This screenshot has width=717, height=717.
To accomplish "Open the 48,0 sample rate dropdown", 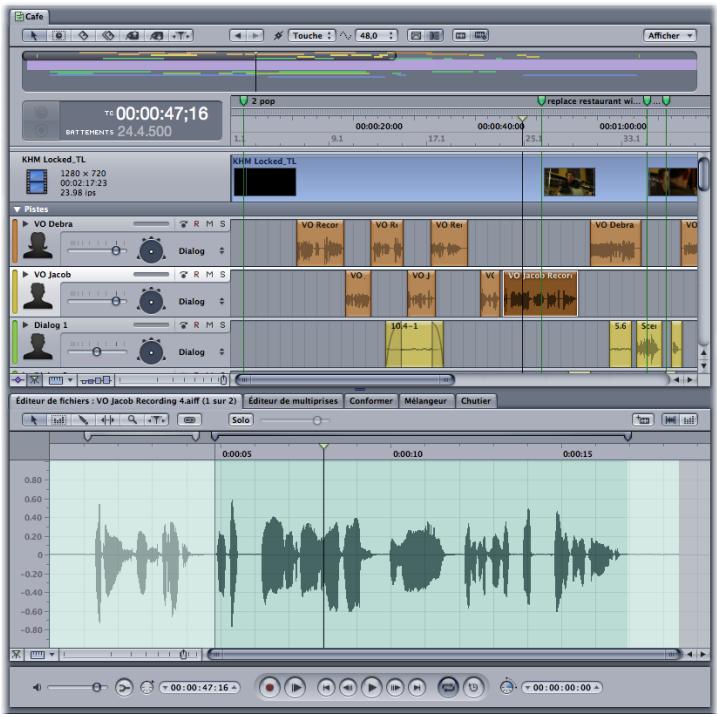I will tap(376, 36).
